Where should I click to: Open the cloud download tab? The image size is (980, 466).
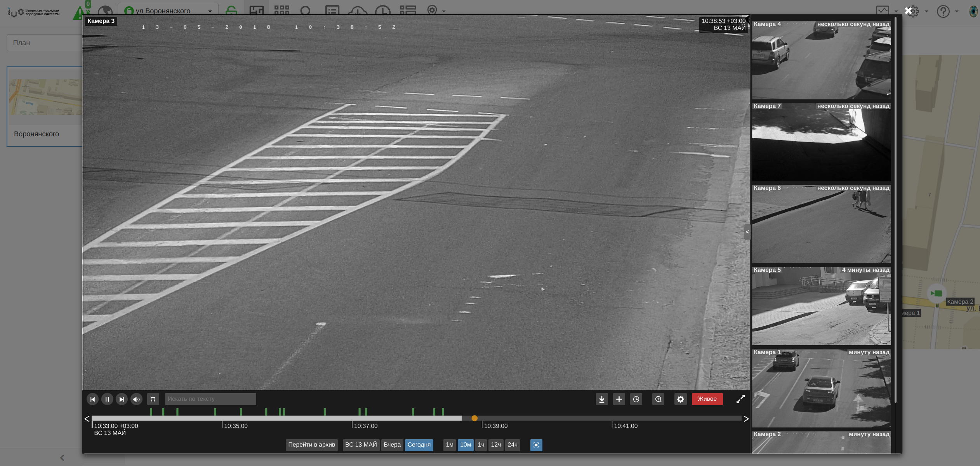[x=358, y=11]
